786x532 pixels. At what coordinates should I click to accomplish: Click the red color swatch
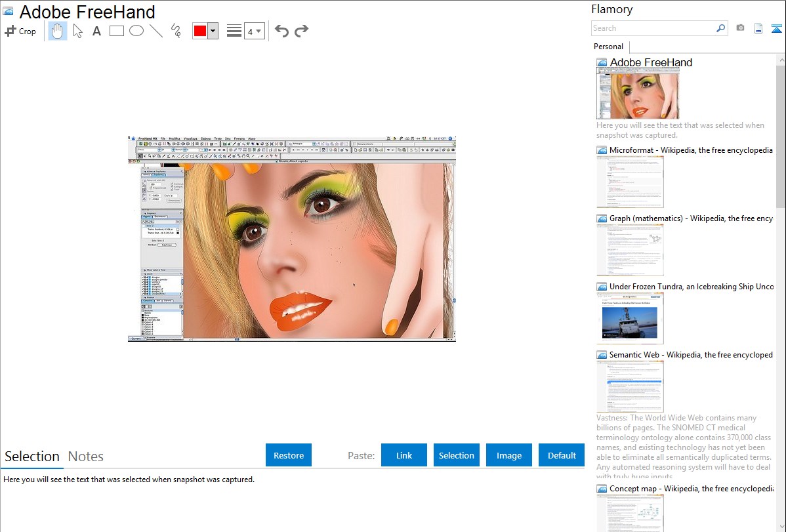pyautogui.click(x=200, y=31)
